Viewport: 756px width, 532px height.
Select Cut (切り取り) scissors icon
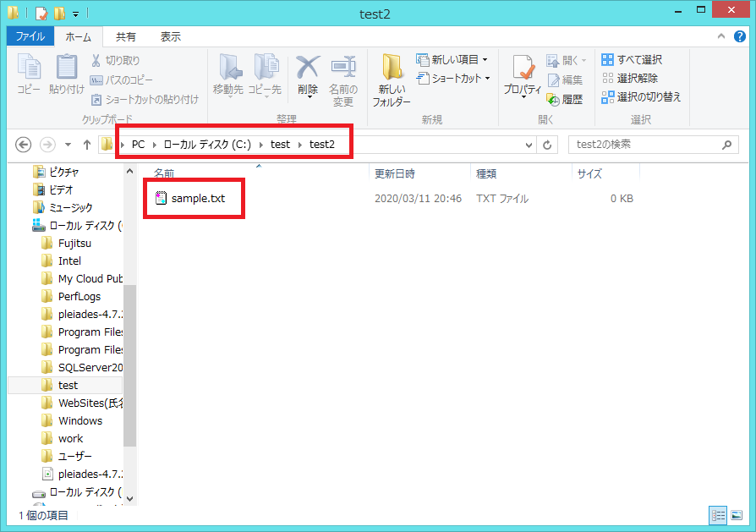pyautogui.click(x=116, y=60)
